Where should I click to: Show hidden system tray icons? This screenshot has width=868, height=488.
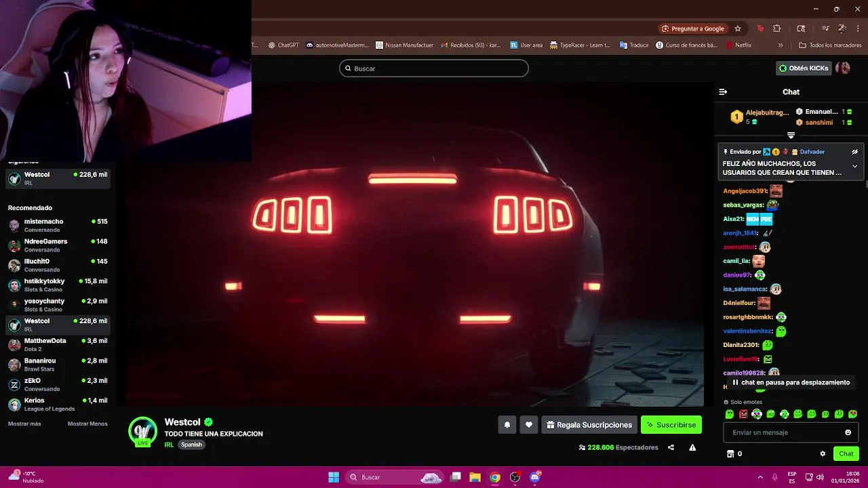click(x=760, y=477)
